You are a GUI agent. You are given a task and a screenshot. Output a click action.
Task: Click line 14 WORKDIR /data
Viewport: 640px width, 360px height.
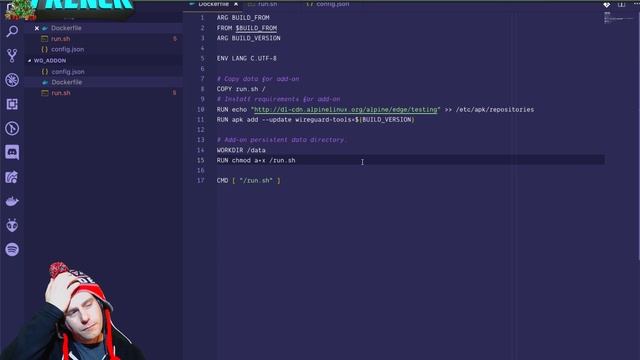241,150
